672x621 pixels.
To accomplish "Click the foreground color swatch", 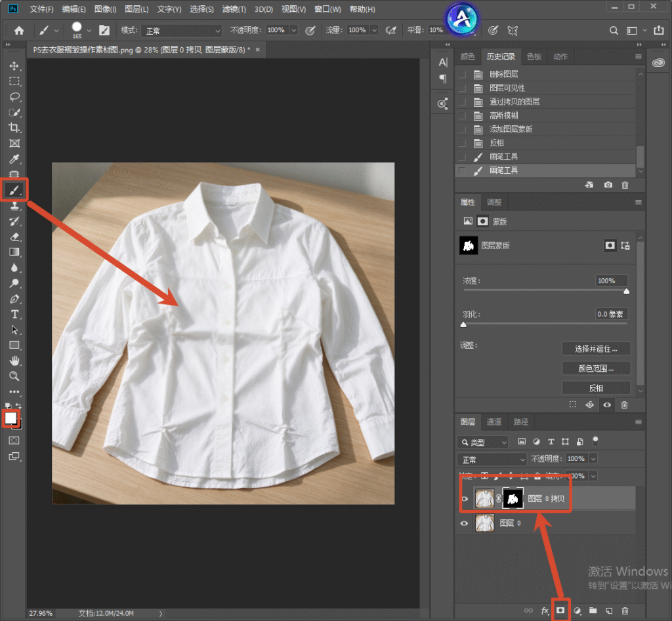I will click(10, 418).
